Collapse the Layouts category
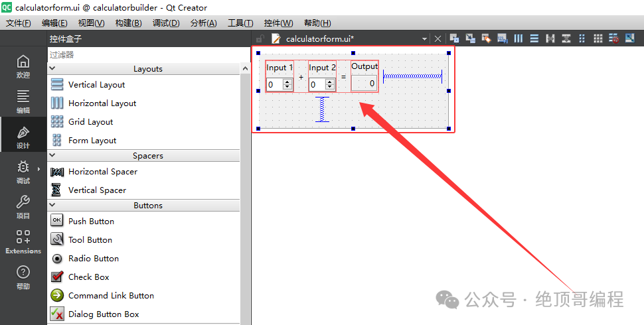 (x=52, y=68)
